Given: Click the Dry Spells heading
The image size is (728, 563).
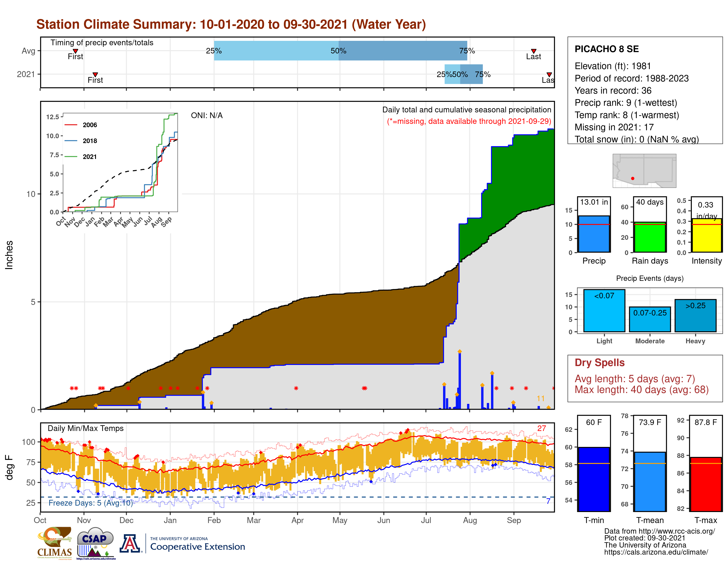Looking at the screenshot, I should point(599,363).
